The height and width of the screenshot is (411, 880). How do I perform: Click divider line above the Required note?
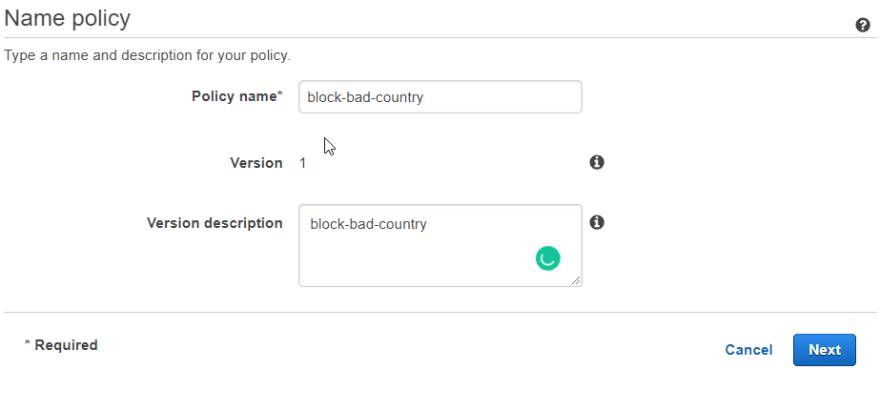pyautogui.click(x=440, y=312)
